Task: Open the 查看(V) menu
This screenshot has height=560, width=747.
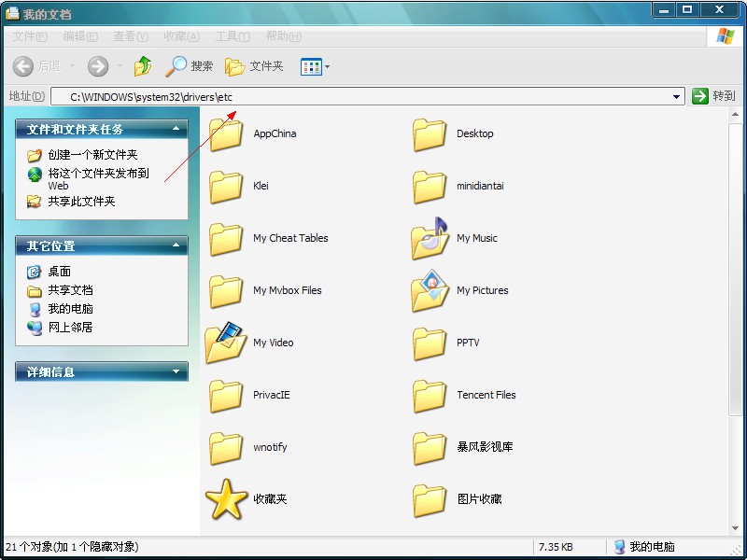Action: pyautogui.click(x=131, y=36)
